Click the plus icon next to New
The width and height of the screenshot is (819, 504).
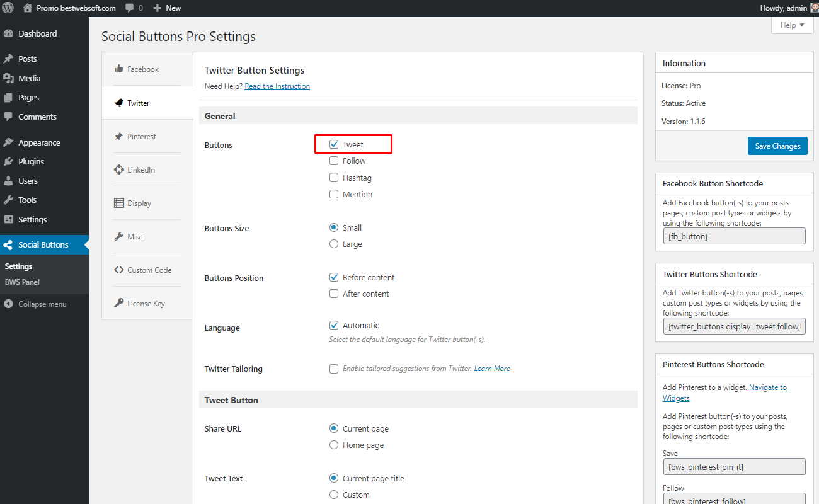tap(157, 8)
